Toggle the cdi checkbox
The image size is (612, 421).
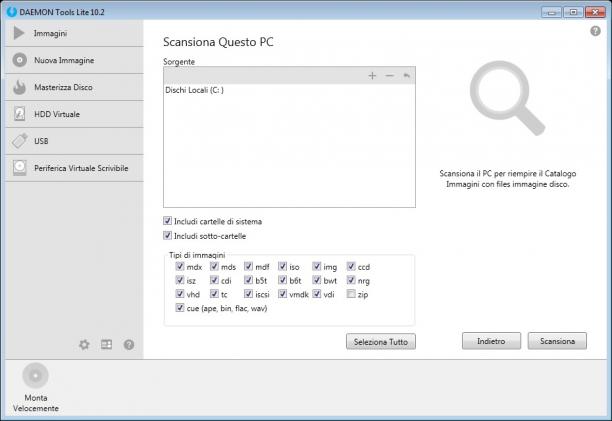214,280
